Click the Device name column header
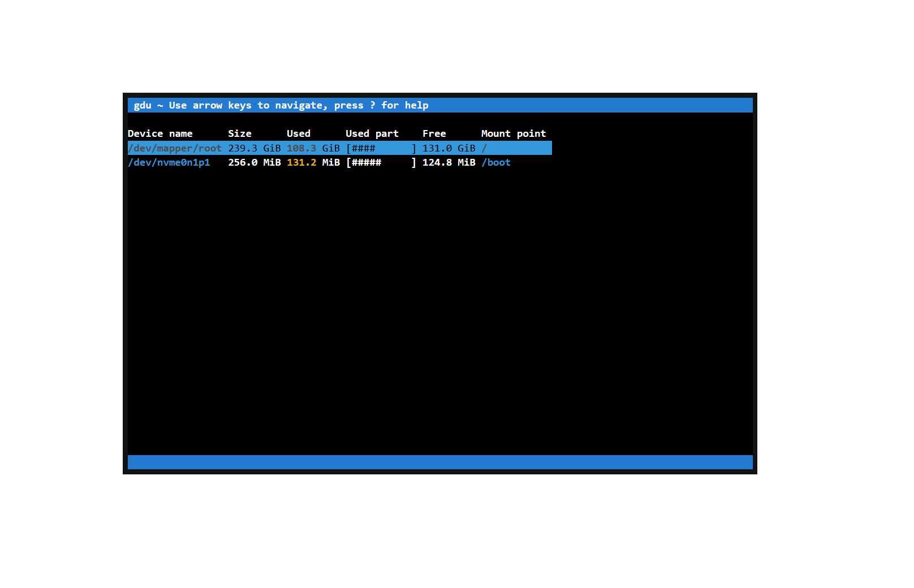This screenshot has height=588, width=914. click(160, 133)
